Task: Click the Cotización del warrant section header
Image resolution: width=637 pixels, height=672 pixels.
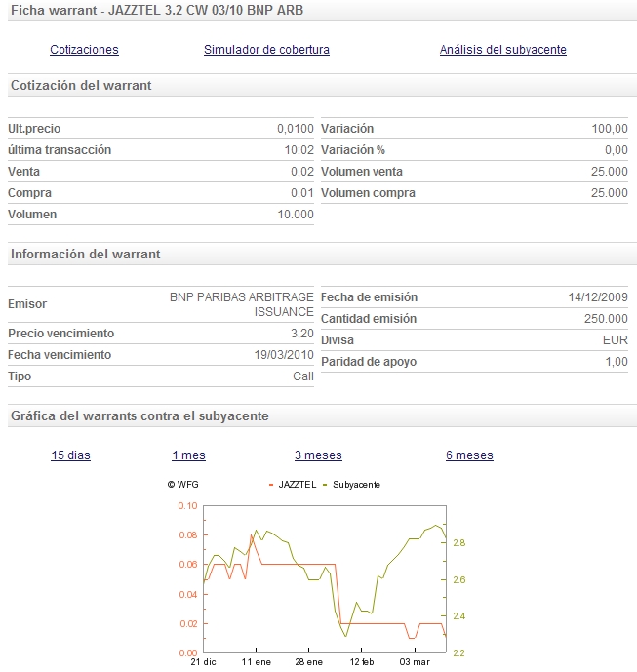Action: [x=81, y=85]
